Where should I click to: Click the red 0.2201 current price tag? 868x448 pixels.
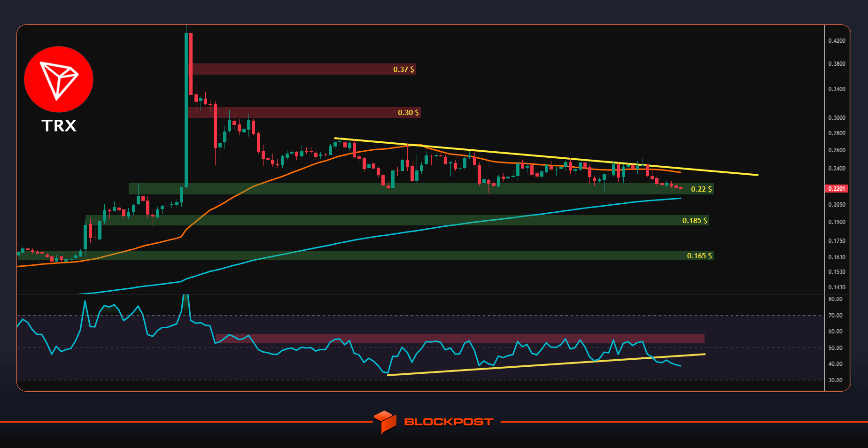point(836,188)
